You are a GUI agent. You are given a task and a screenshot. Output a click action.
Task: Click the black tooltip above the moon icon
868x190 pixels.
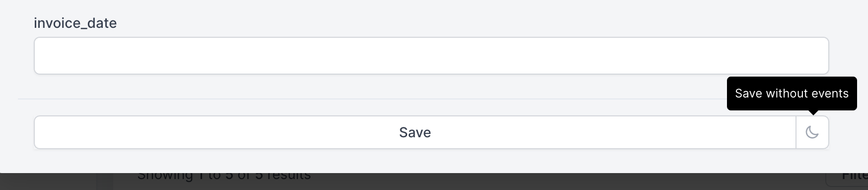click(792, 94)
